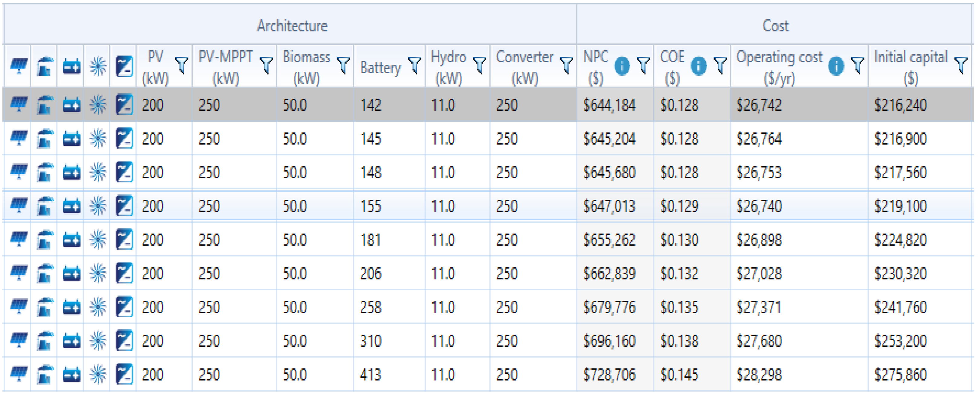Open the Hydro column filter funnel
Image resolution: width=980 pixels, height=397 pixels.
click(479, 65)
